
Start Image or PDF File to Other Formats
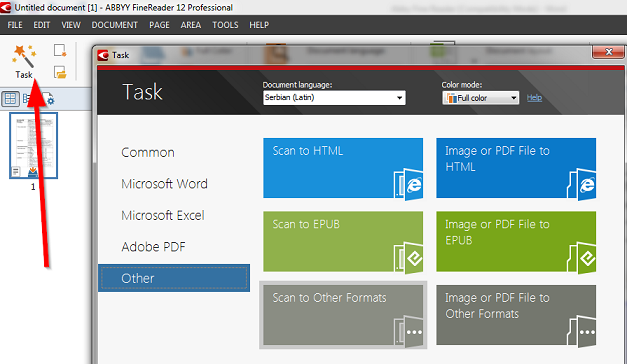pos(516,315)
